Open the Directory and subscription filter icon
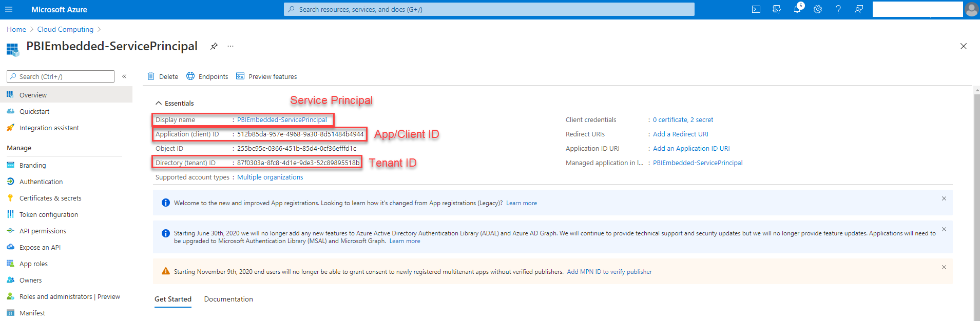The width and height of the screenshot is (980, 321). click(777, 9)
